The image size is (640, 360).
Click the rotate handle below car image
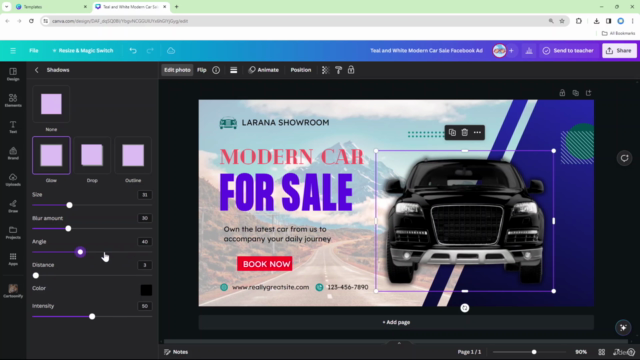pyautogui.click(x=464, y=308)
